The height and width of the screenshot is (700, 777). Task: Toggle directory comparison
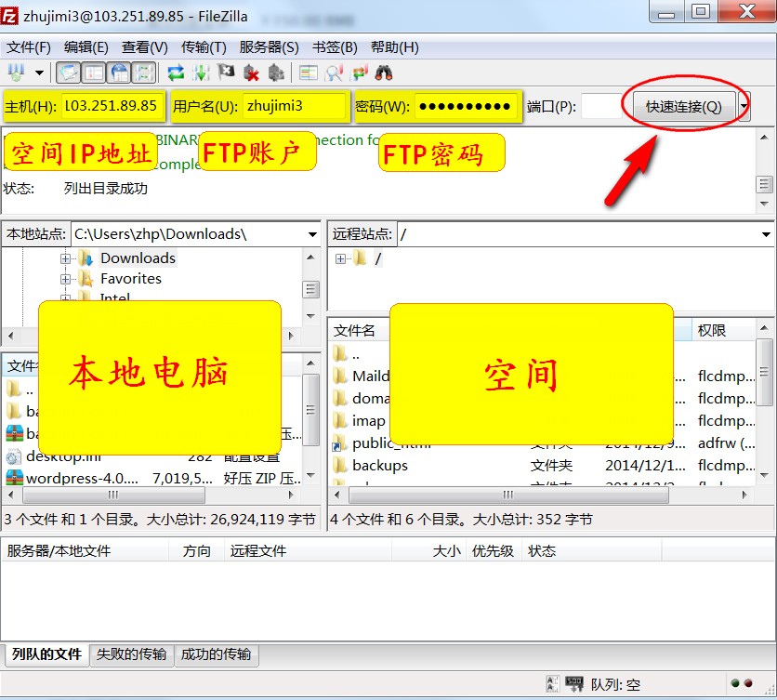[x=334, y=73]
